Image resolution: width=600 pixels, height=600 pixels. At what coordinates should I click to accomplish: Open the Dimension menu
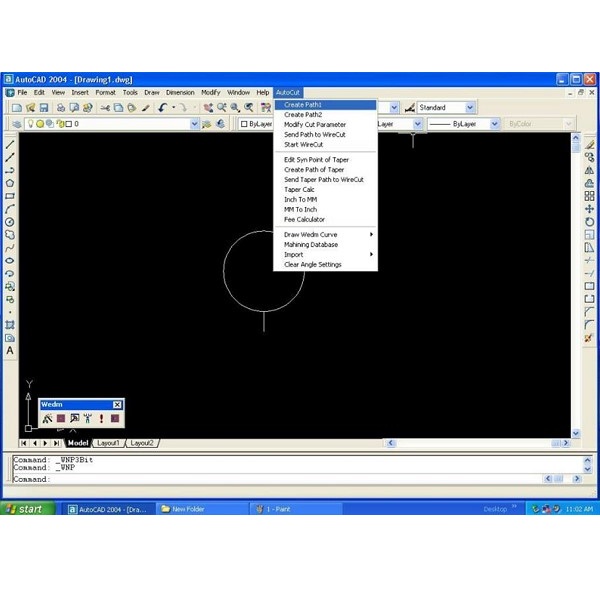click(x=180, y=93)
